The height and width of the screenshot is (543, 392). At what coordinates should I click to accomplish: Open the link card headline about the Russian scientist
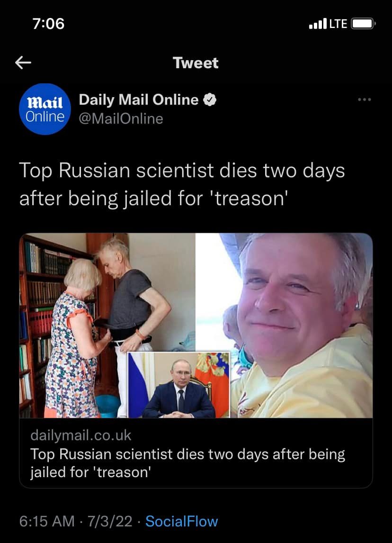pos(188,463)
